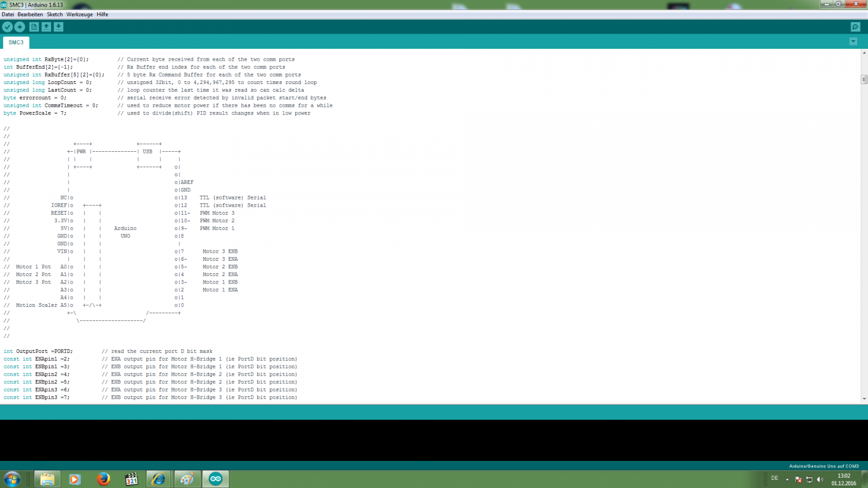
Task: Switch to Paint in the taskbar
Action: coord(187,479)
